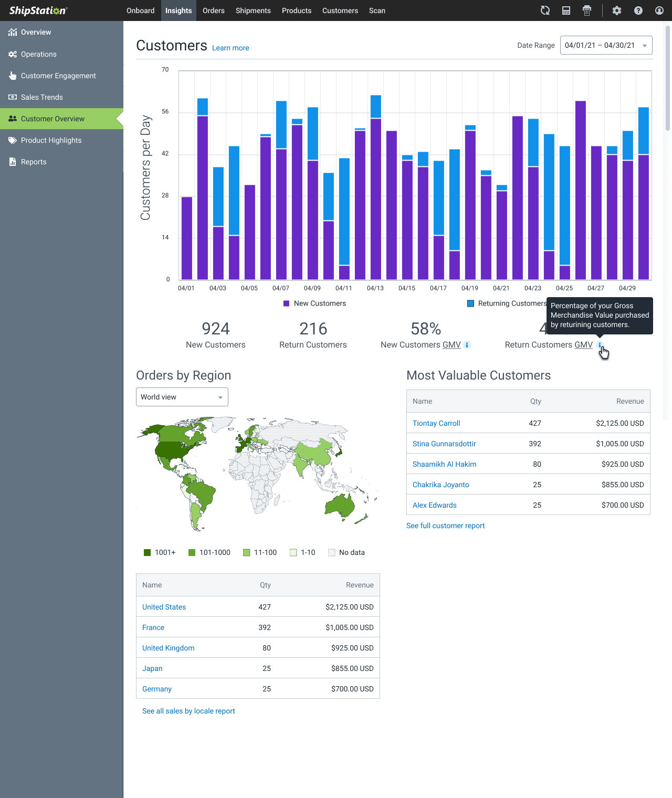The width and height of the screenshot is (672, 798).
Task: Open the settings gear icon
Action: pyautogui.click(x=617, y=10)
